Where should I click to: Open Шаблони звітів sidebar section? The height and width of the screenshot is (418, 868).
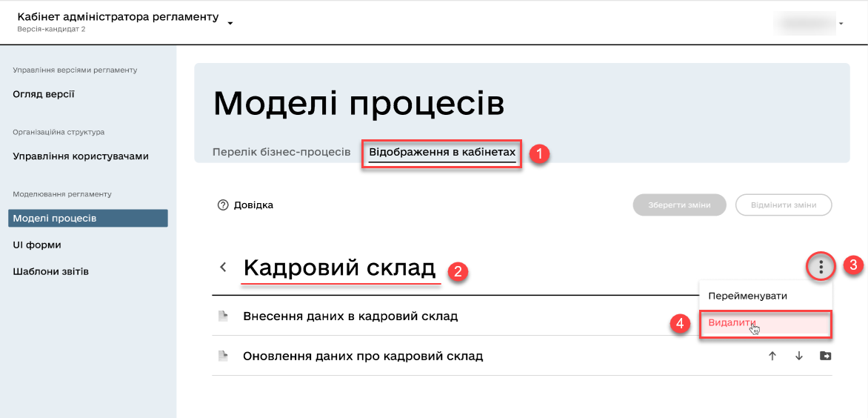pyautogui.click(x=51, y=271)
